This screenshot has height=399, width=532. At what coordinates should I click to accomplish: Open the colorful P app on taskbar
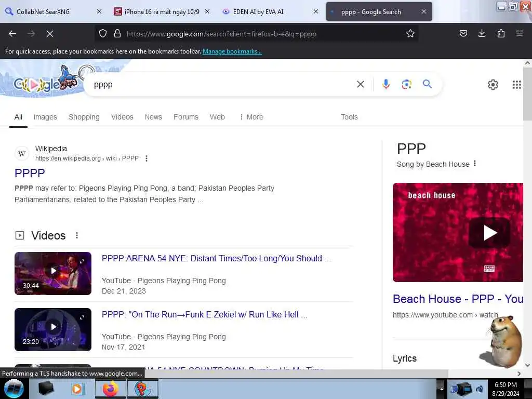[142, 389]
